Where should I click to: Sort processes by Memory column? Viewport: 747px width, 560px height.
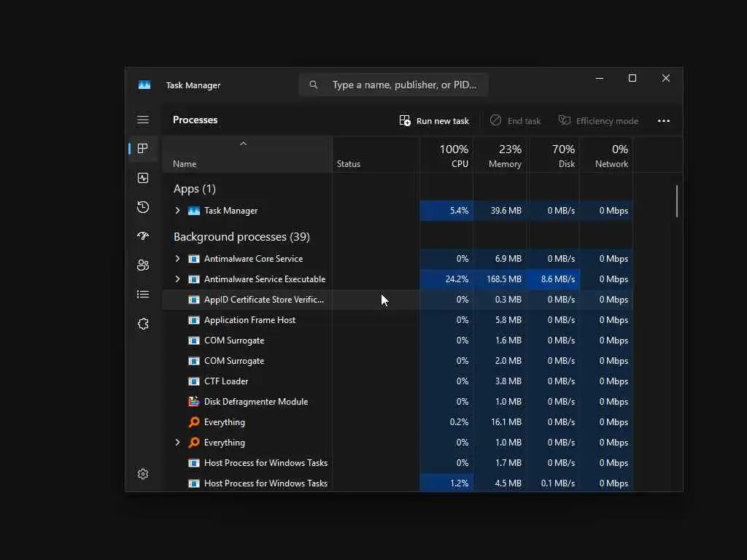pyautogui.click(x=500, y=155)
